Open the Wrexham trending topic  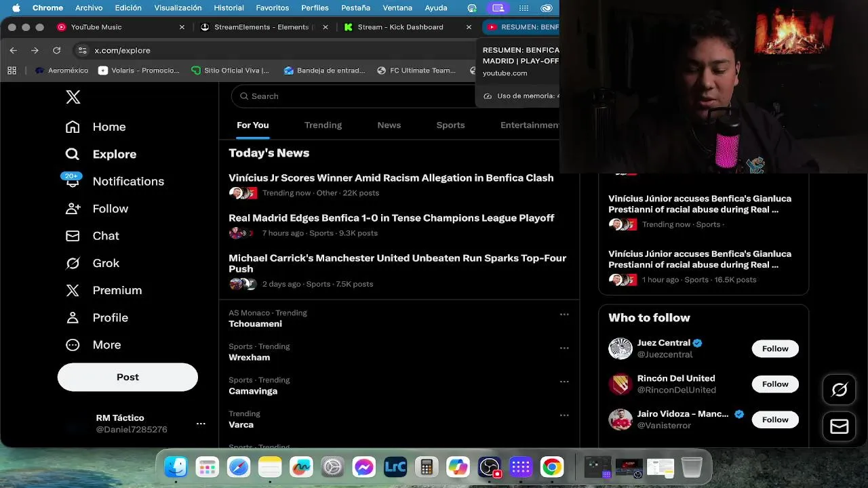[x=249, y=357]
